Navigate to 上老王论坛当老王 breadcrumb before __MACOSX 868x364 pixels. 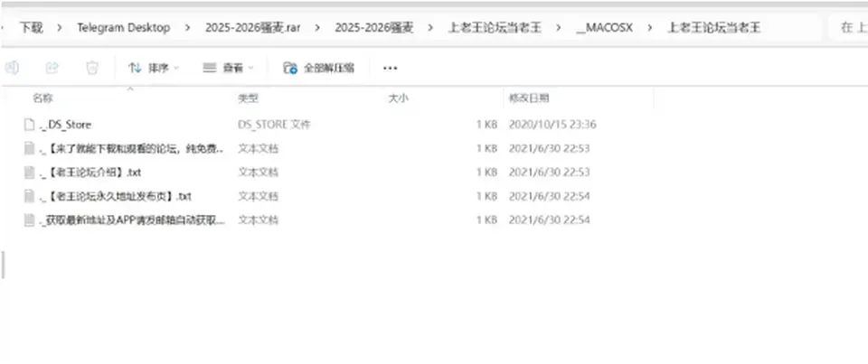(x=495, y=28)
